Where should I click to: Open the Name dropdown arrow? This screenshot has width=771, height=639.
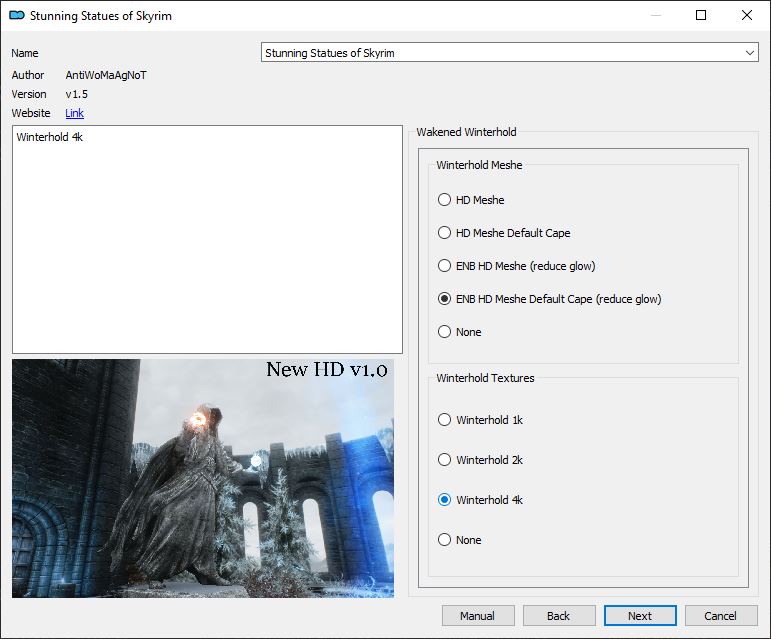coord(749,53)
